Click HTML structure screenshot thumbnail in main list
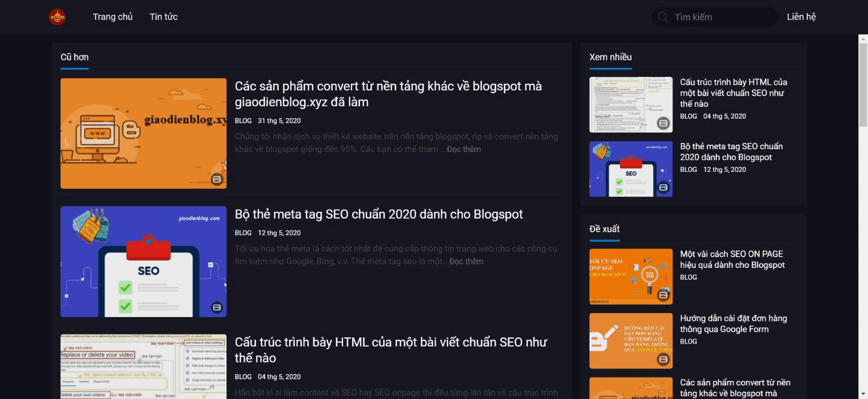This screenshot has height=399, width=868. click(x=144, y=367)
